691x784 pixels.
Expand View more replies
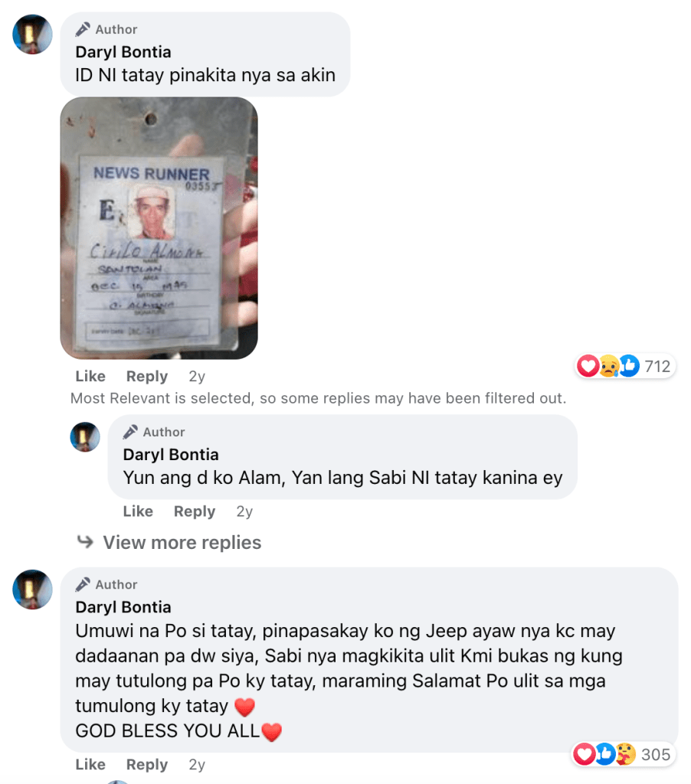pos(182,543)
